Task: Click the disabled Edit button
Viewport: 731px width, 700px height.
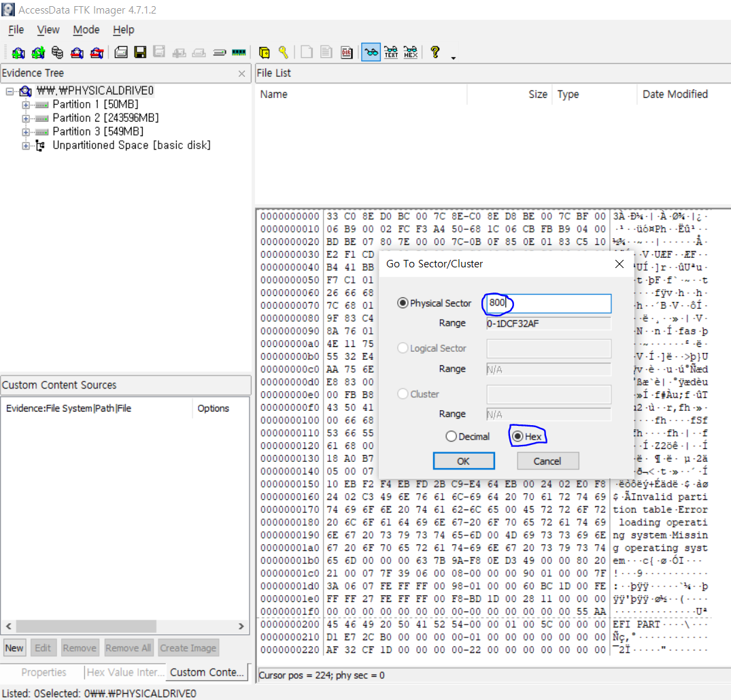Action: [43, 648]
